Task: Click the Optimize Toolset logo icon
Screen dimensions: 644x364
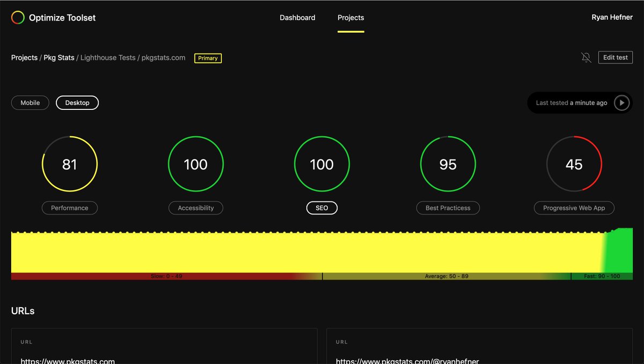Action: (x=17, y=17)
